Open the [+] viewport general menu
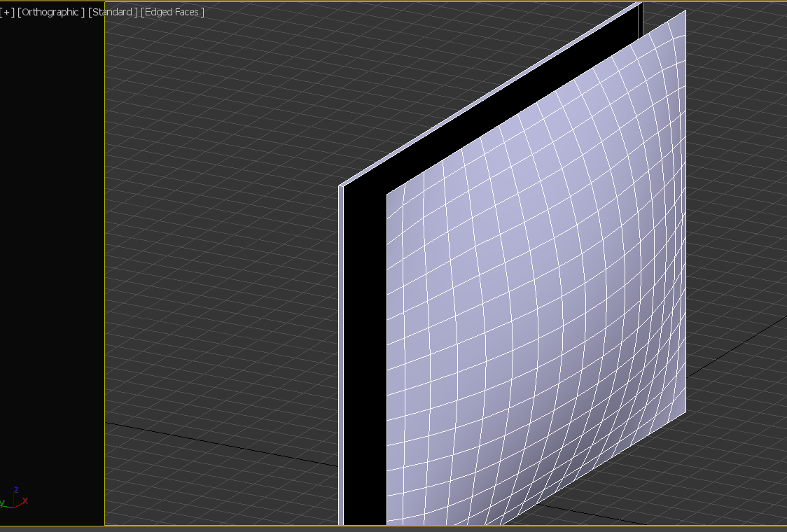 coord(6,12)
